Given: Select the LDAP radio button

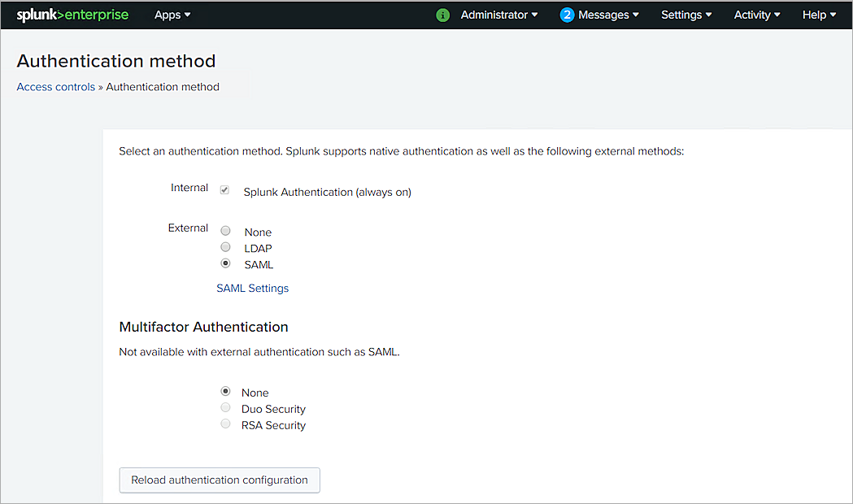Looking at the screenshot, I should coord(226,247).
